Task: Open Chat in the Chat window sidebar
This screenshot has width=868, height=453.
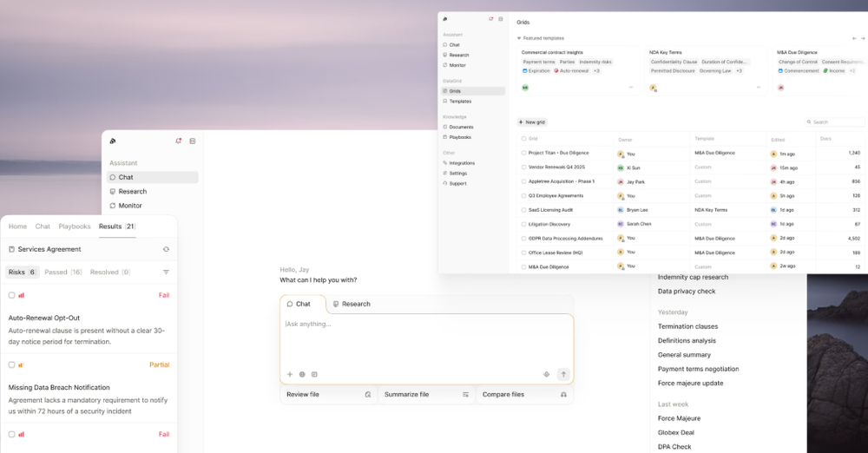Action: coord(152,177)
